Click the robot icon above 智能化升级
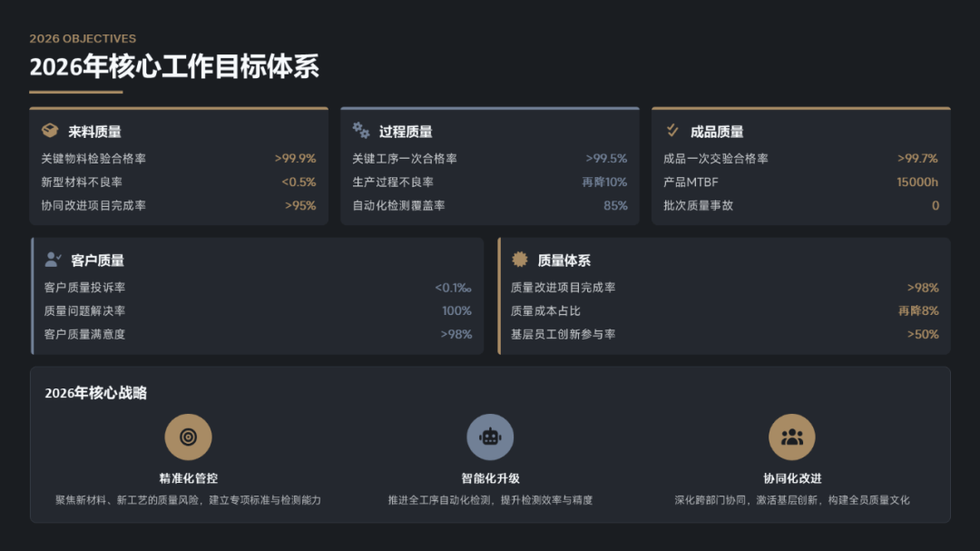Viewport: 980px width, 551px height. pos(490,438)
